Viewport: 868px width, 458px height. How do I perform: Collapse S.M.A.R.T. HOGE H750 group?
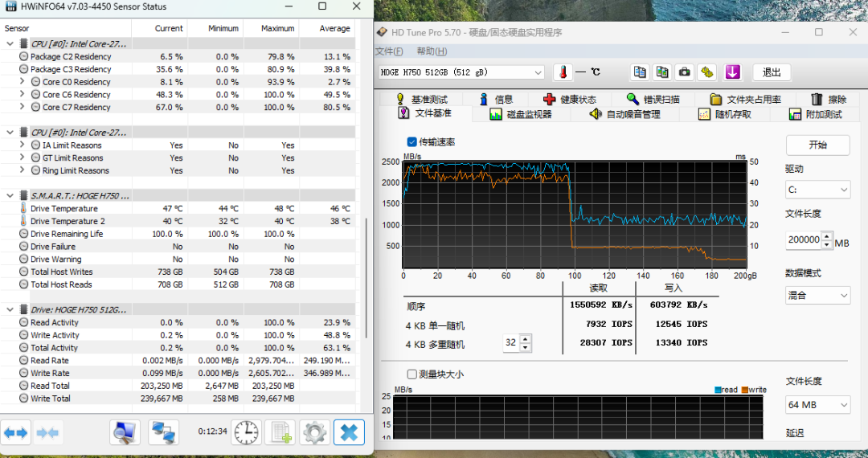(10, 196)
